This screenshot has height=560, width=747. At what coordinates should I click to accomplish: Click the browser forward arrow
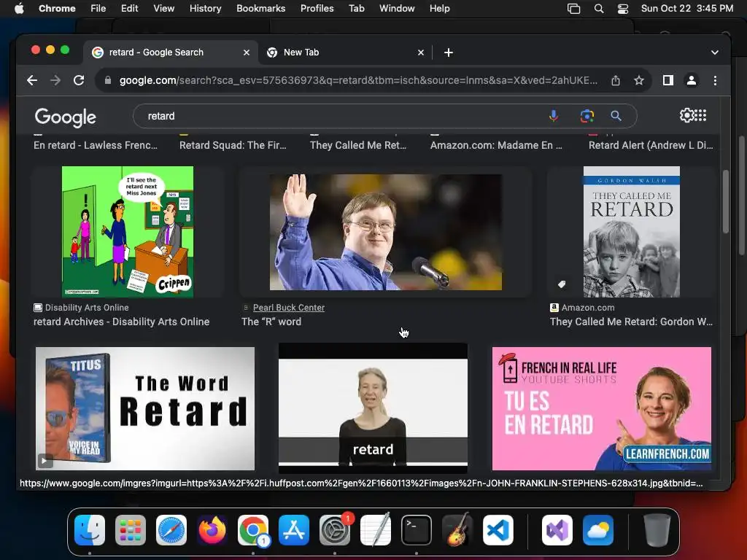coord(55,80)
